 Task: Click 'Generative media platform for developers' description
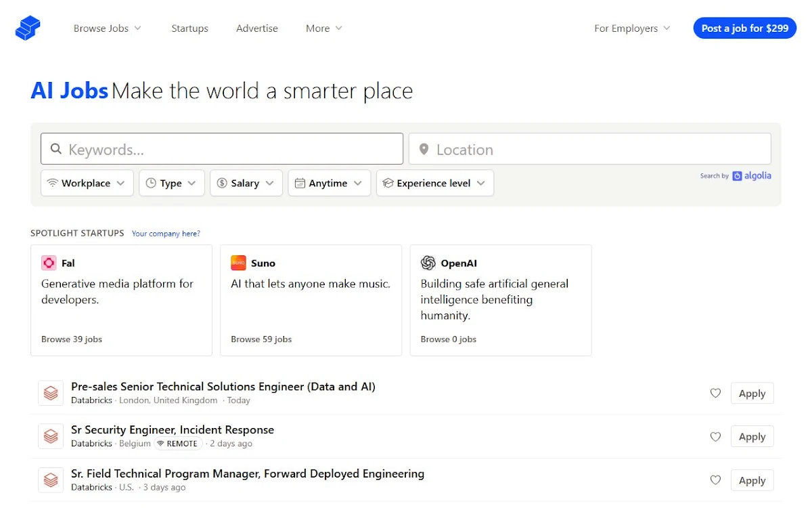point(118,292)
